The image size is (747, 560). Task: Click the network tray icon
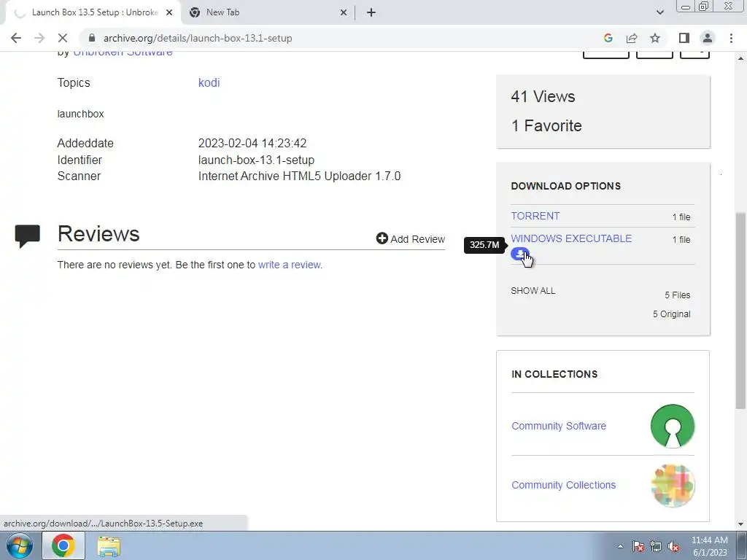pos(656,547)
